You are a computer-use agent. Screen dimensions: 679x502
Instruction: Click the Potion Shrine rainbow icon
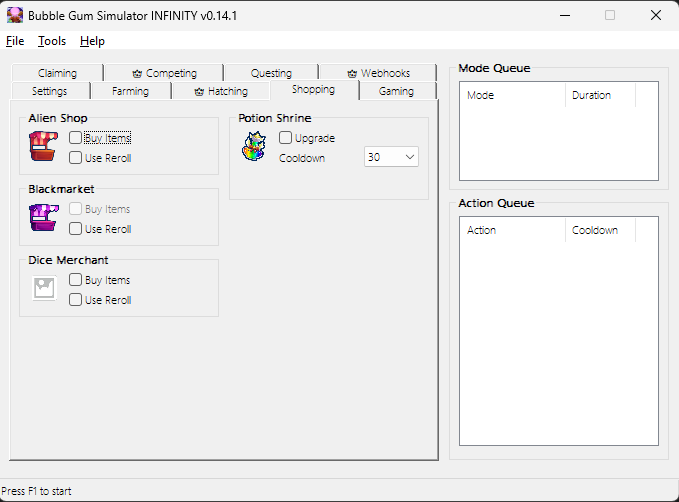(254, 146)
